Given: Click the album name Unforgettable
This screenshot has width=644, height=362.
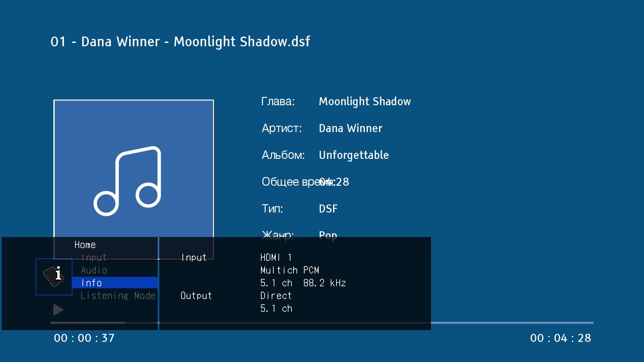Looking at the screenshot, I should pos(354,155).
